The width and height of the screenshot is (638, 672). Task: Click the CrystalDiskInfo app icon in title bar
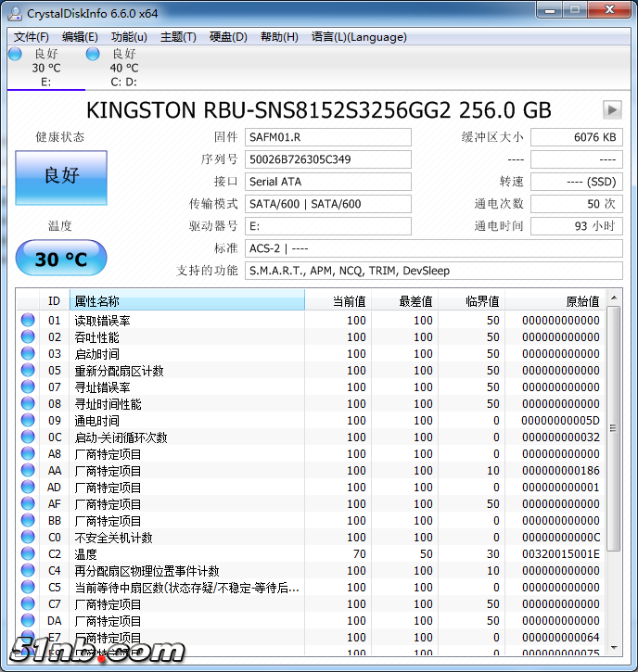coord(14,12)
